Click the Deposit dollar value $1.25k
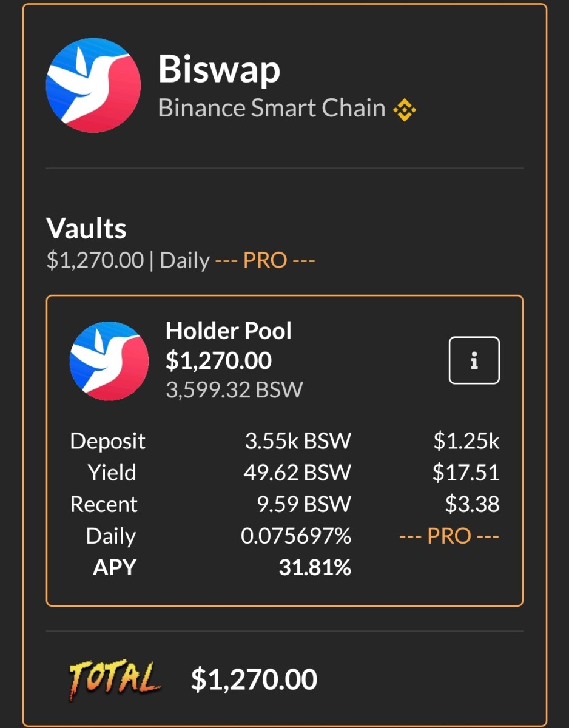Screen dimensions: 569x728 tap(466, 441)
